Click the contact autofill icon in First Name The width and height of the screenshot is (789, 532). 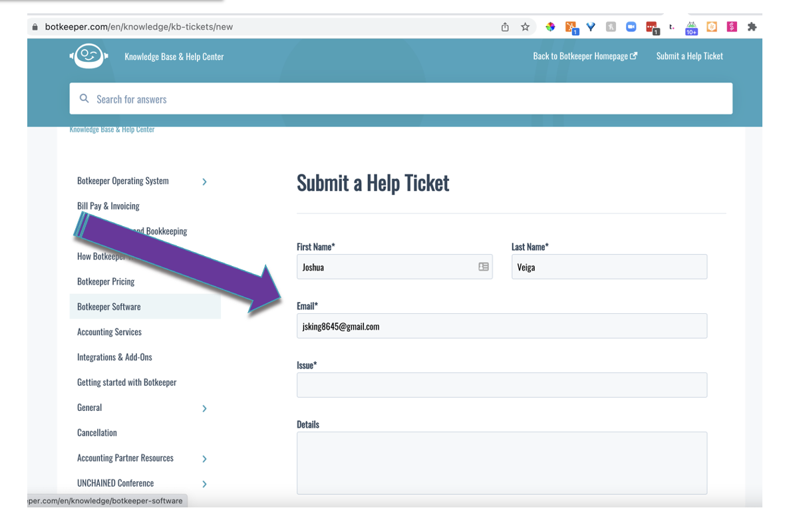tap(484, 267)
